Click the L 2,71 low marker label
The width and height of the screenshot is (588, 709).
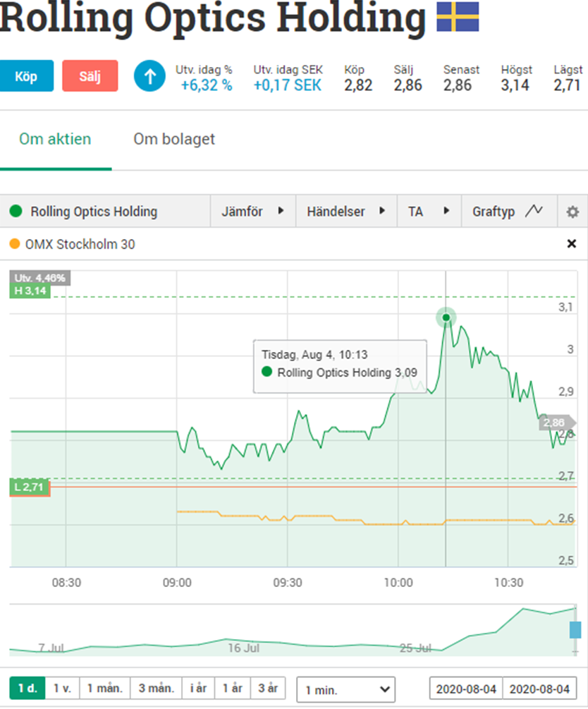pyautogui.click(x=30, y=487)
